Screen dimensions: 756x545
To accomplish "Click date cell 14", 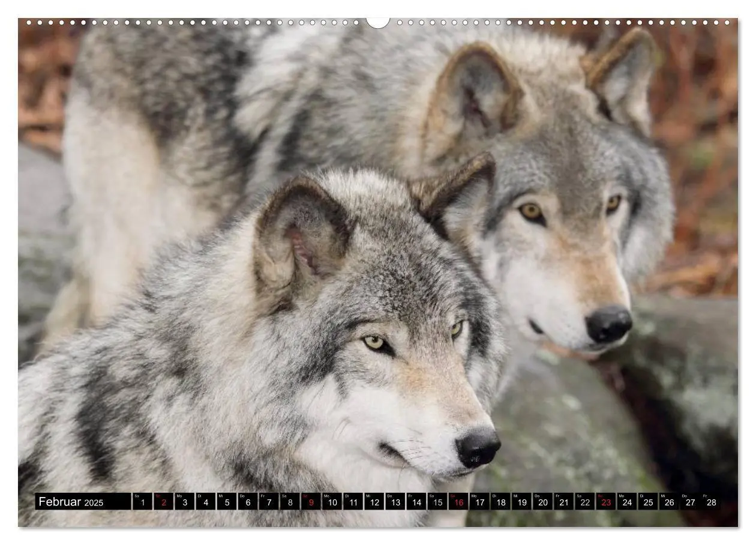I will (416, 502).
